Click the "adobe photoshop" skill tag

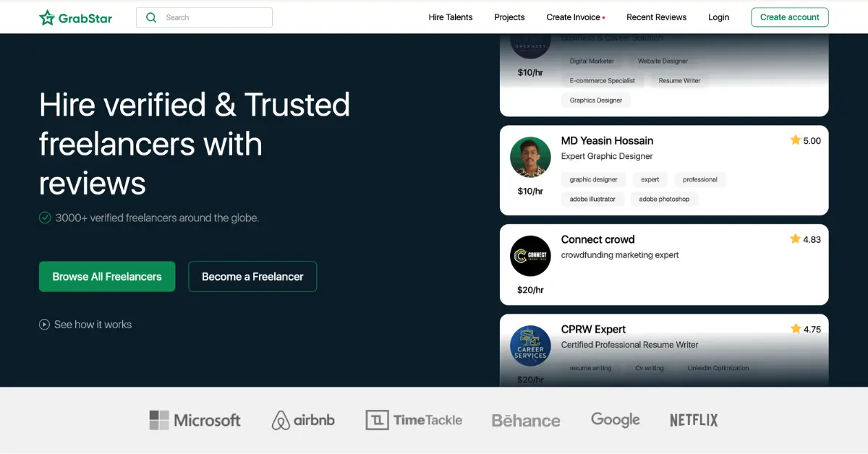click(664, 199)
